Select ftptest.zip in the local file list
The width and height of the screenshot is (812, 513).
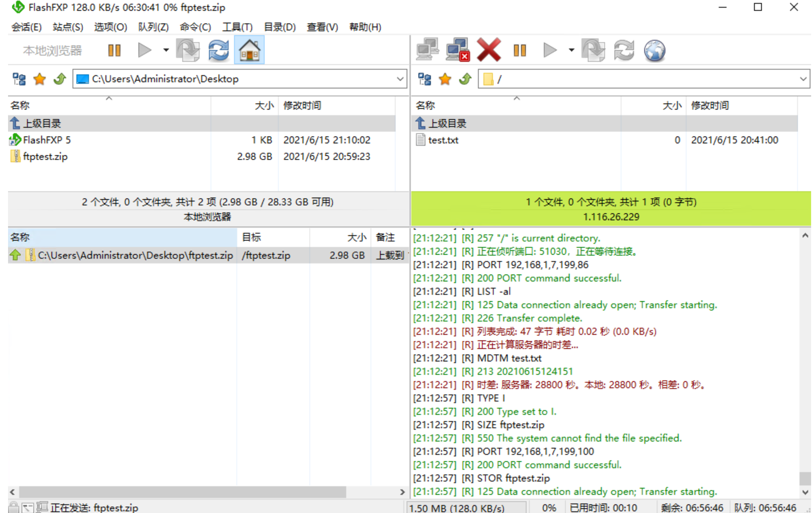45,157
